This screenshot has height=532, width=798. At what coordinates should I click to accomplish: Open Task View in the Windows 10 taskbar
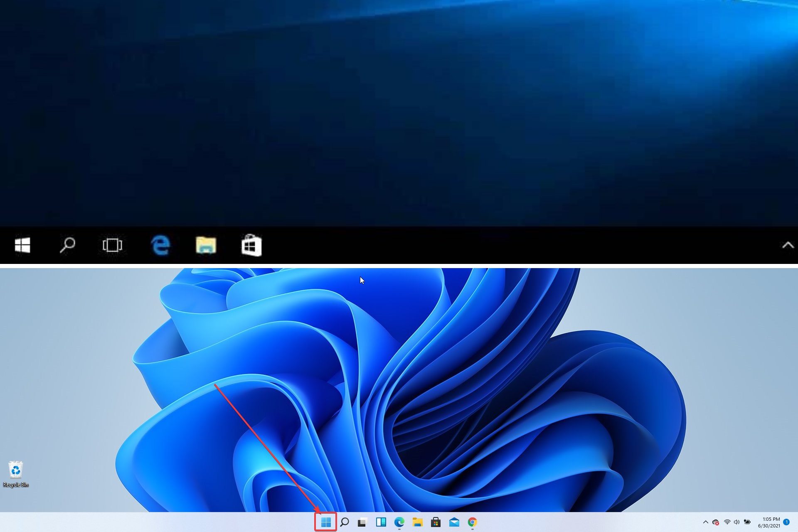point(112,245)
